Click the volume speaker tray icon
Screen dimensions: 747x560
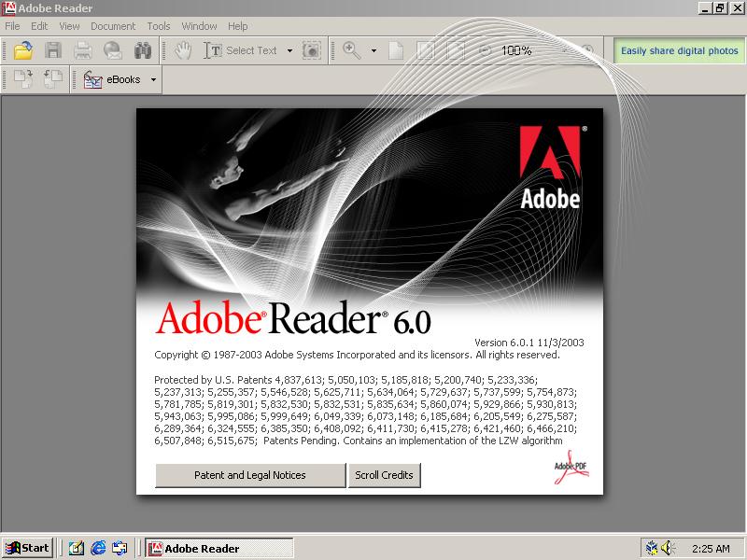point(669,548)
